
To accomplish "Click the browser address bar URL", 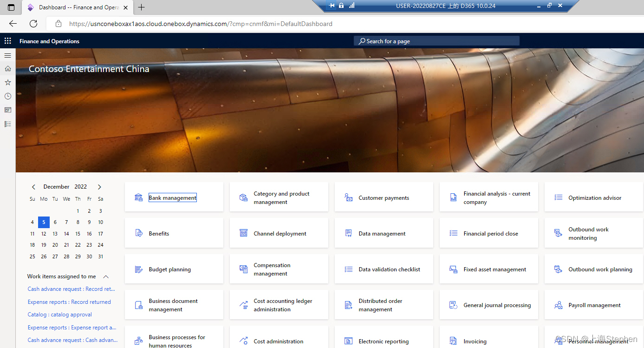I will pyautogui.click(x=201, y=24).
